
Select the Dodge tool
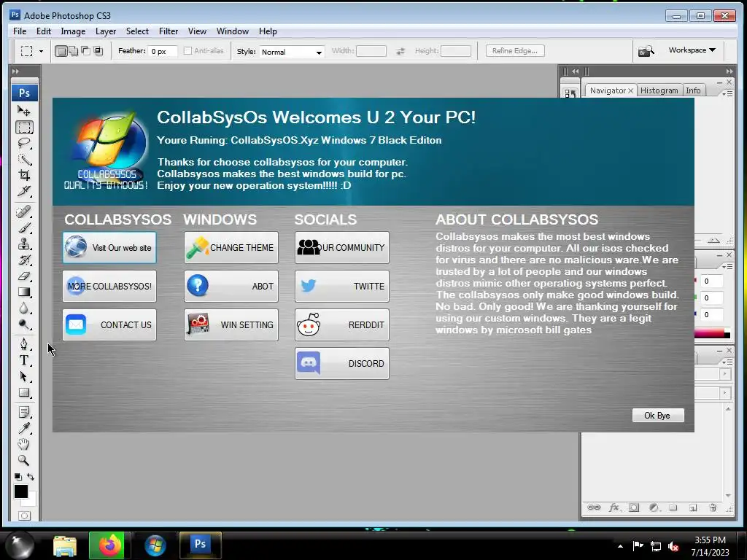(24, 324)
